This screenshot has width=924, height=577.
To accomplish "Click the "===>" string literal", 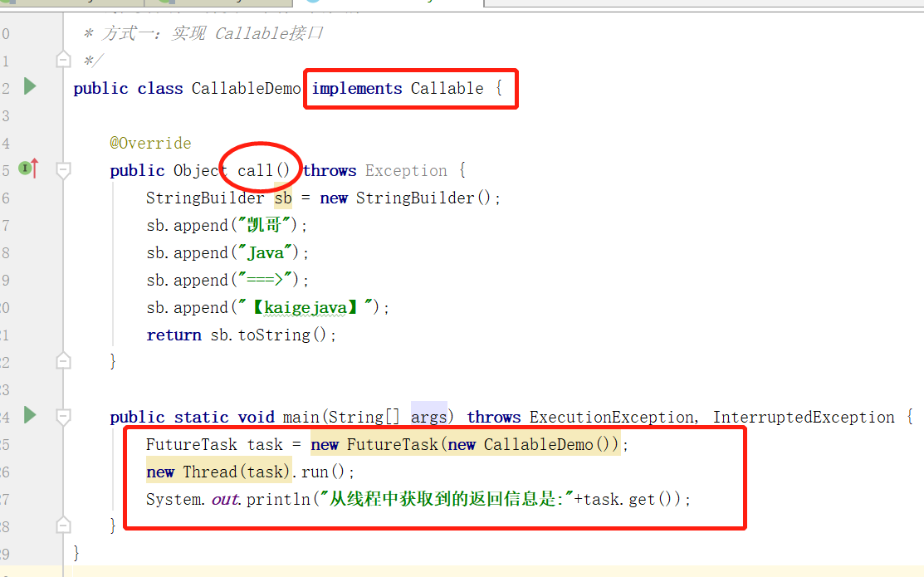I will pyautogui.click(x=265, y=280).
